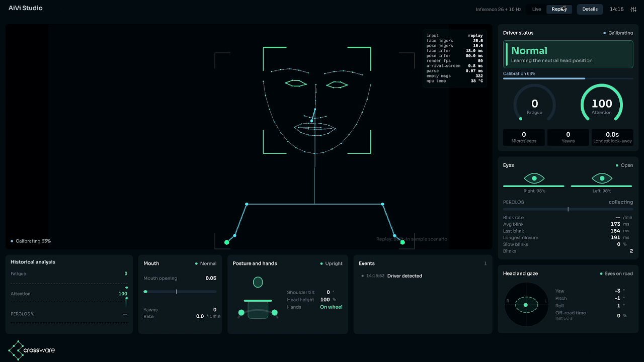Select the Yawns counter tile in Driver status
This screenshot has height=362, width=644.
pyautogui.click(x=568, y=137)
